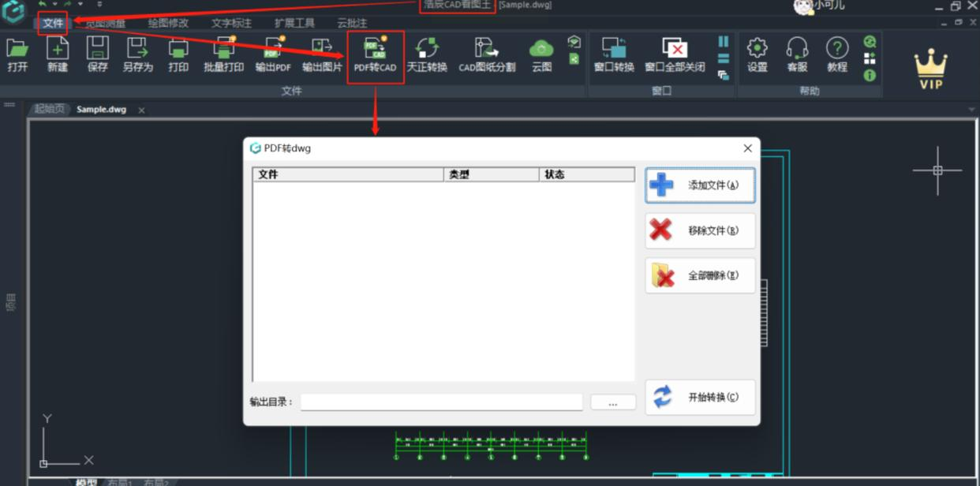Click small graduation-cap icon next to 云图
This screenshot has width=980, height=486.
click(x=574, y=42)
